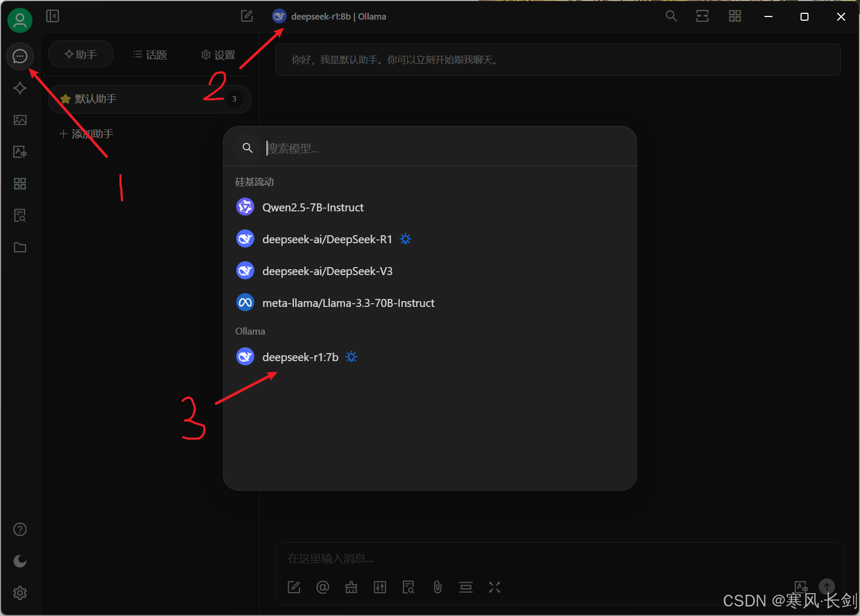The height and width of the screenshot is (616, 860).
Task: Expand the message input box
Action: pos(495,587)
